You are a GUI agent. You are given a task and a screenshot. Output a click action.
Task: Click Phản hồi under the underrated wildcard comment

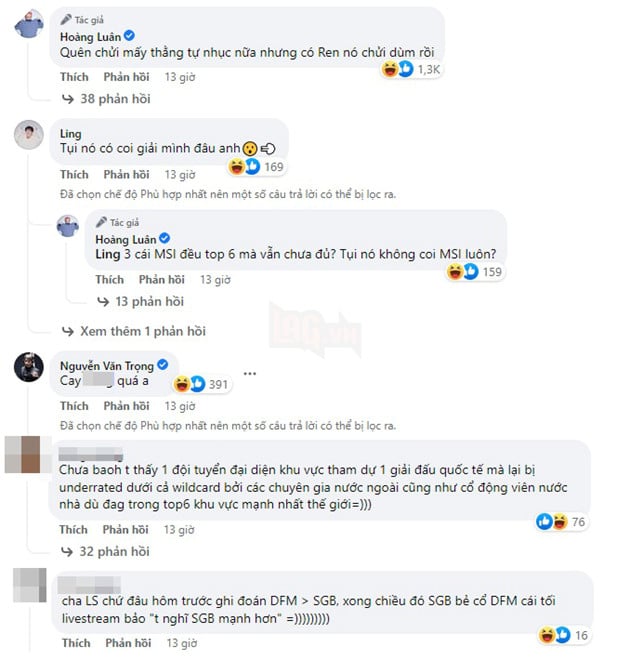(125, 530)
